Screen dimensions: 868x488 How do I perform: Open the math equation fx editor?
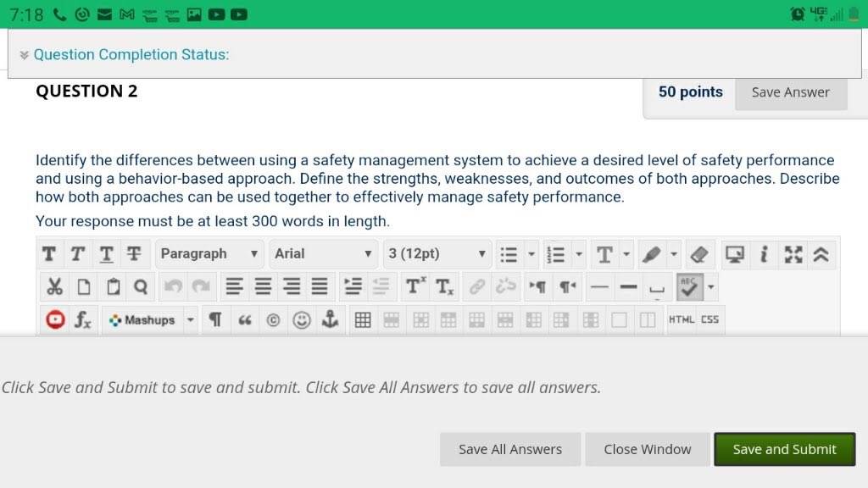pyautogui.click(x=83, y=319)
